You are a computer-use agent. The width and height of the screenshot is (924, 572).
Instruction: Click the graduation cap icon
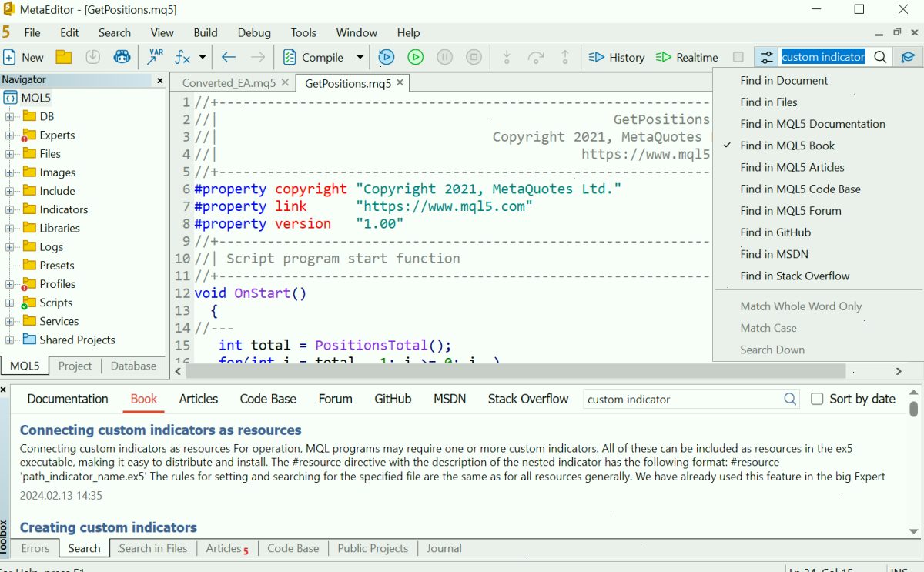[x=908, y=57]
